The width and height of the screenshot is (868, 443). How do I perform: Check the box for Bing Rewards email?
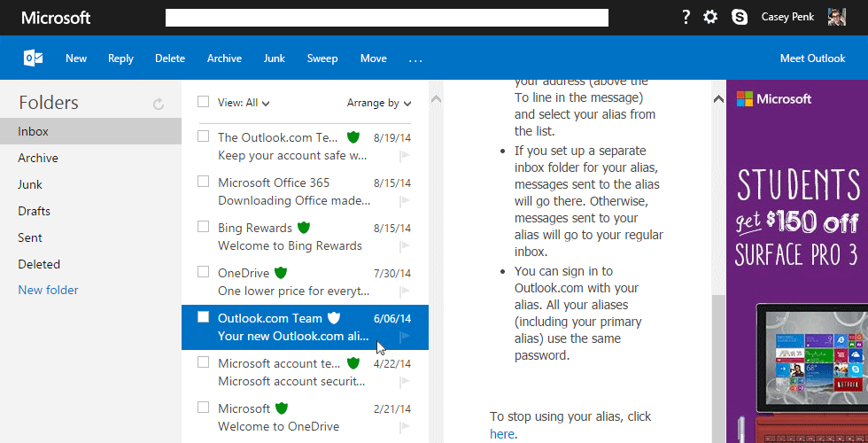coord(203,227)
